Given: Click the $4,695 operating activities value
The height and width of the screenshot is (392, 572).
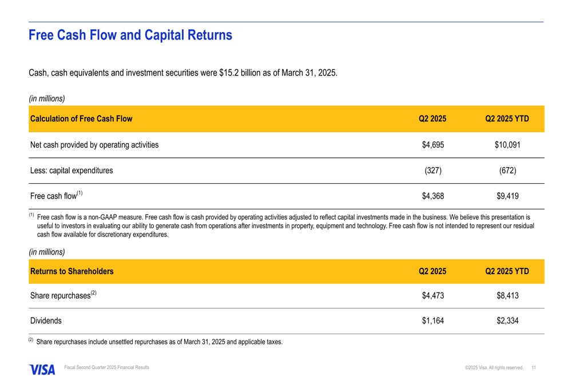Looking at the screenshot, I should pos(433,145).
